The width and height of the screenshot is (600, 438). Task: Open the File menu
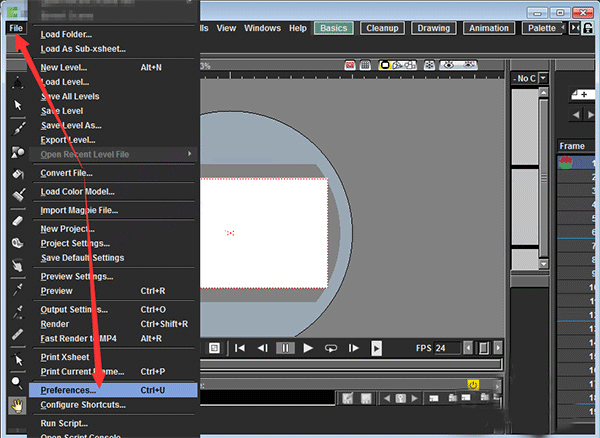[16, 28]
